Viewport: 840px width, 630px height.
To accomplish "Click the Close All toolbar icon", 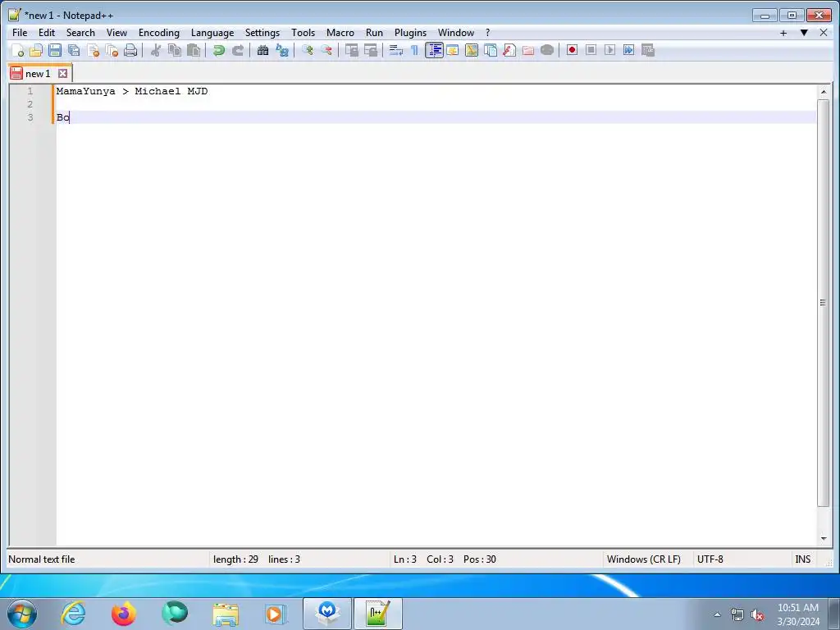I will [112, 50].
